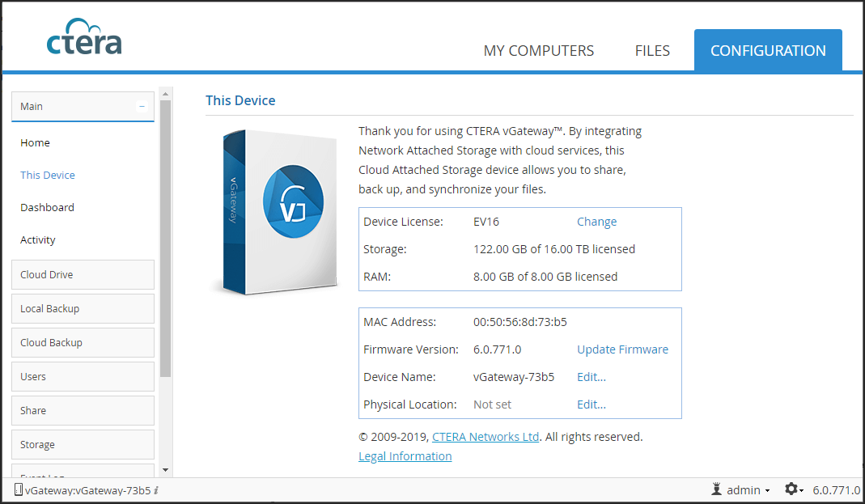
Task: Click Change next to Device License
Action: pos(597,222)
